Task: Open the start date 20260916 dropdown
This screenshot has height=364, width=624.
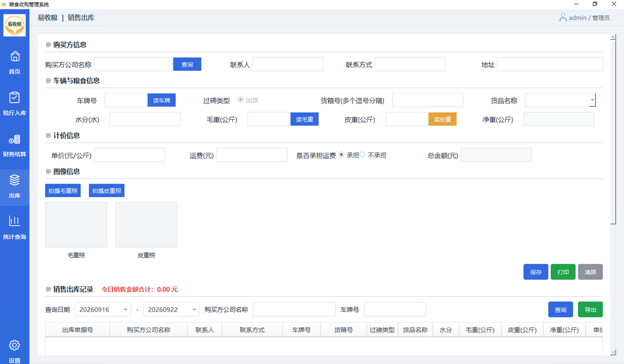Action: [x=103, y=309]
